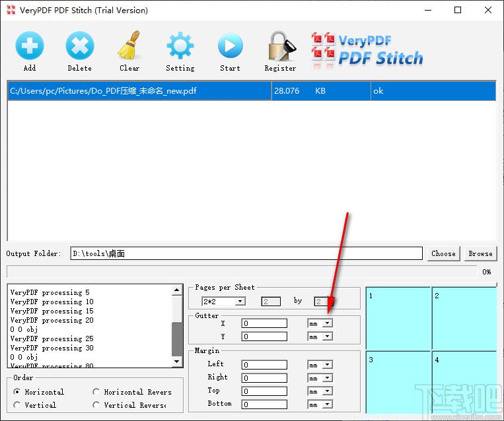Click the log scrollbar down arrow
This screenshot has height=421, width=504.
coord(177,362)
